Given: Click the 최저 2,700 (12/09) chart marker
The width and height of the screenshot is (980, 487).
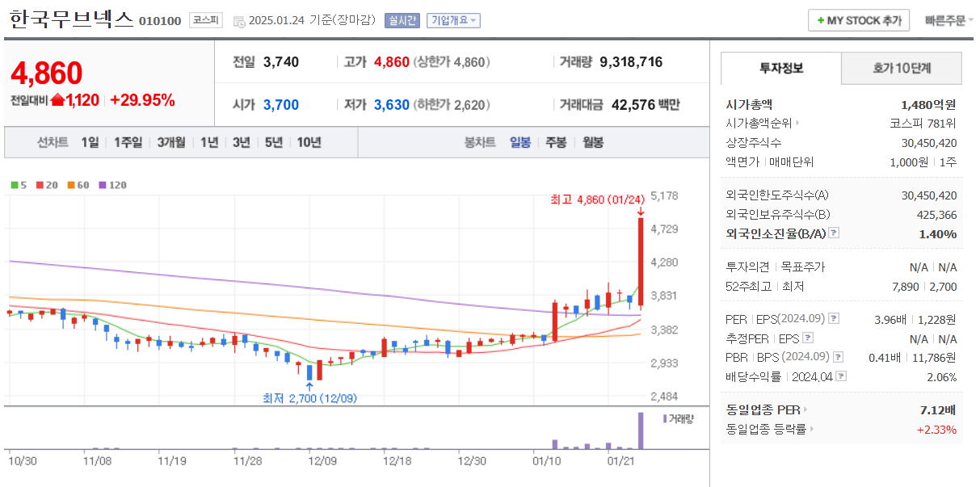Looking at the screenshot, I should coord(309,398).
